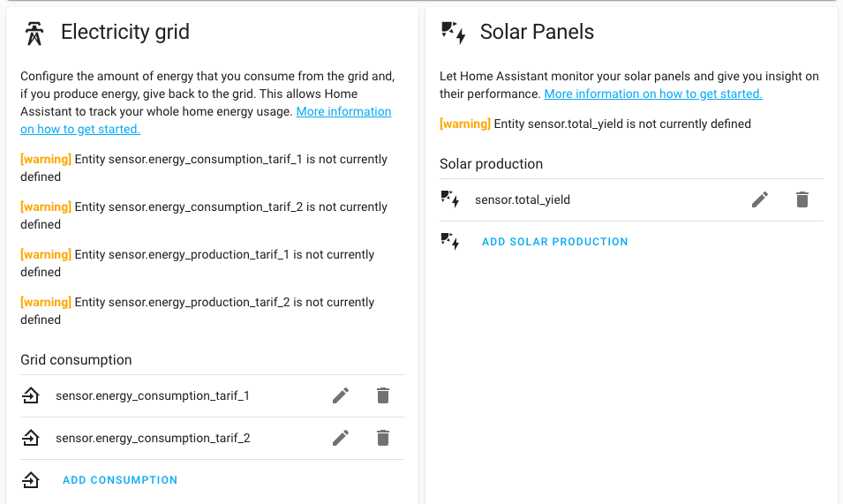Select the sensor.total_yield row label

point(523,200)
